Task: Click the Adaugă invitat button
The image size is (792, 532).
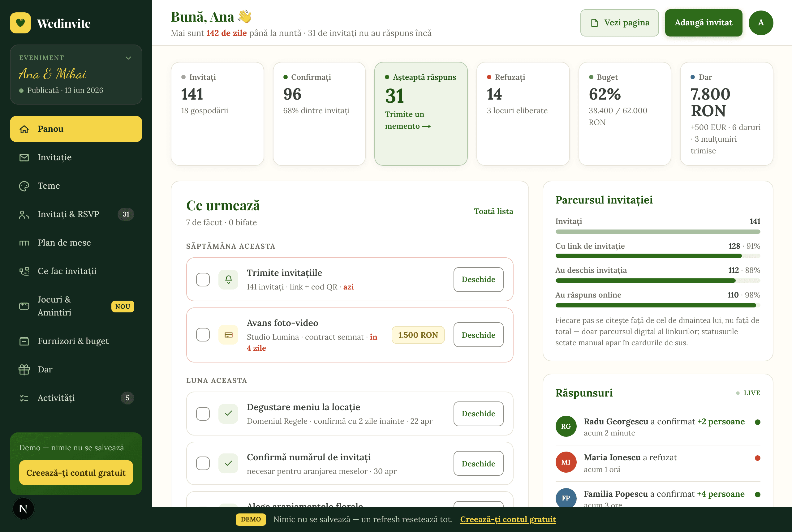Action: click(x=704, y=23)
